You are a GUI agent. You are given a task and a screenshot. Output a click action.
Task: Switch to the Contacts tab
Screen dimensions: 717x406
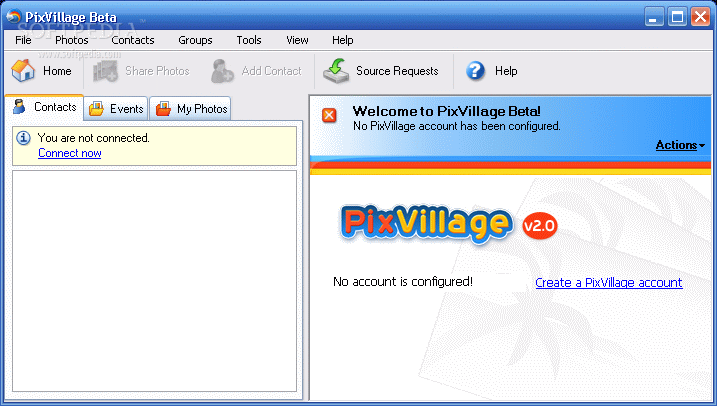click(x=44, y=107)
